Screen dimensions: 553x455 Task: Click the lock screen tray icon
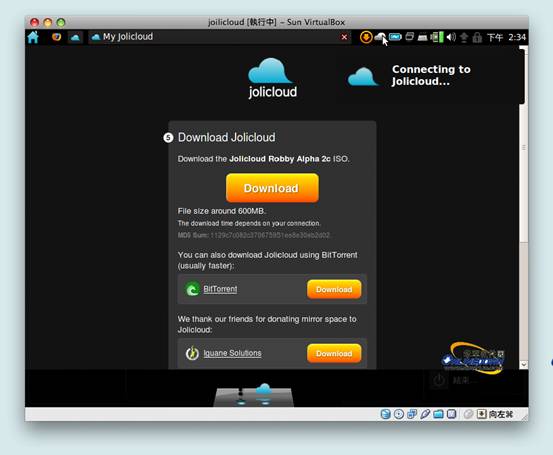[477, 37]
